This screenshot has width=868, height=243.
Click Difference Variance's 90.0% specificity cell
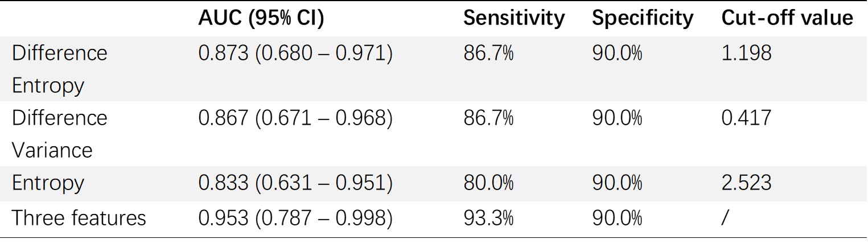tap(618, 118)
